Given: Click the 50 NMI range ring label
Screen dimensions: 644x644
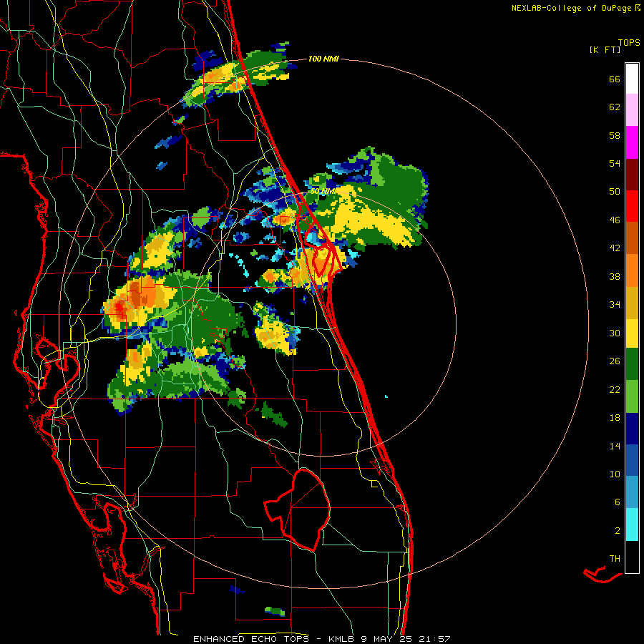Looking at the screenshot, I should tap(323, 191).
